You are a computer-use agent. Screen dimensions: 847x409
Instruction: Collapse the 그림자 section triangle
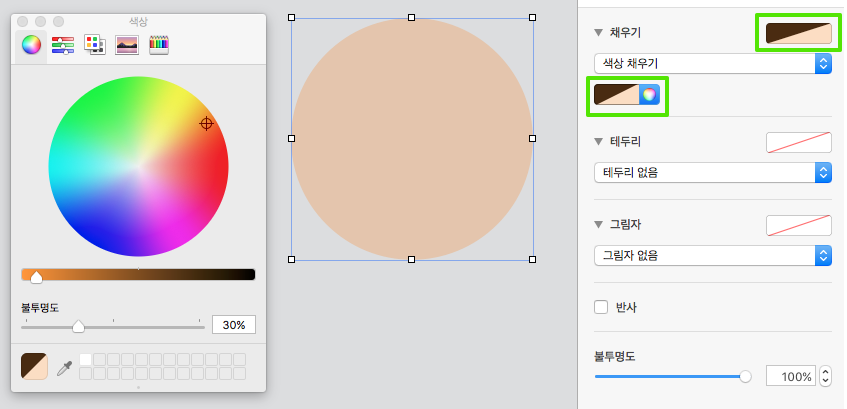point(598,225)
